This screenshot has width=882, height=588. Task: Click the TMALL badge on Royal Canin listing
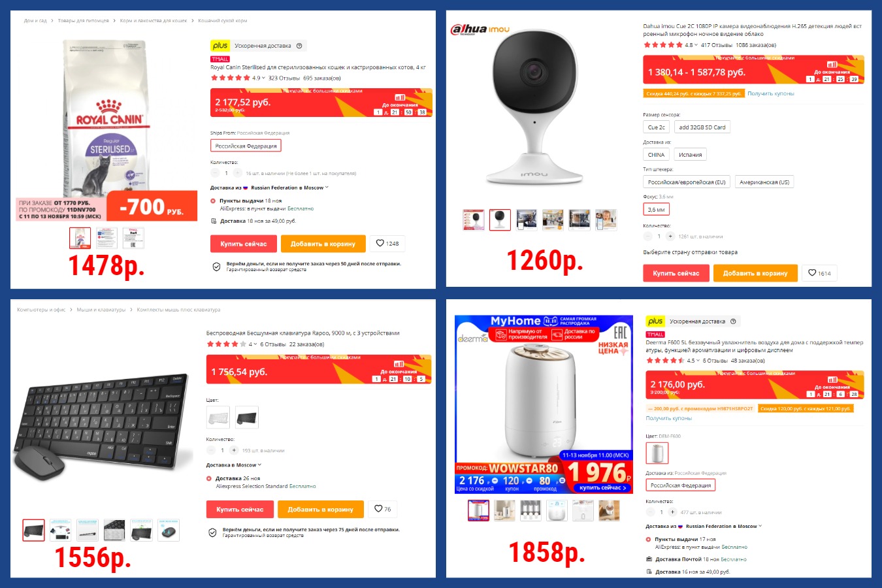pos(220,59)
